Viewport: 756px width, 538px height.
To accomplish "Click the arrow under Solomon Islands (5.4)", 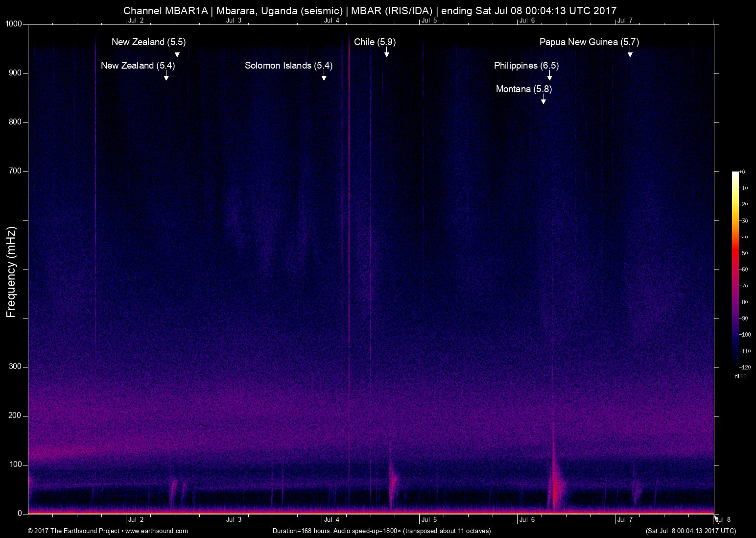I will (x=324, y=76).
